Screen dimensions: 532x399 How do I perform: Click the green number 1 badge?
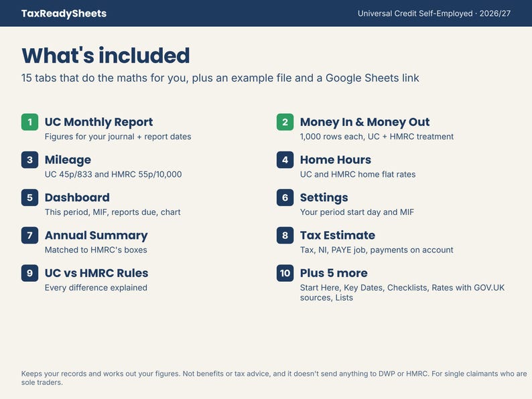pos(30,122)
